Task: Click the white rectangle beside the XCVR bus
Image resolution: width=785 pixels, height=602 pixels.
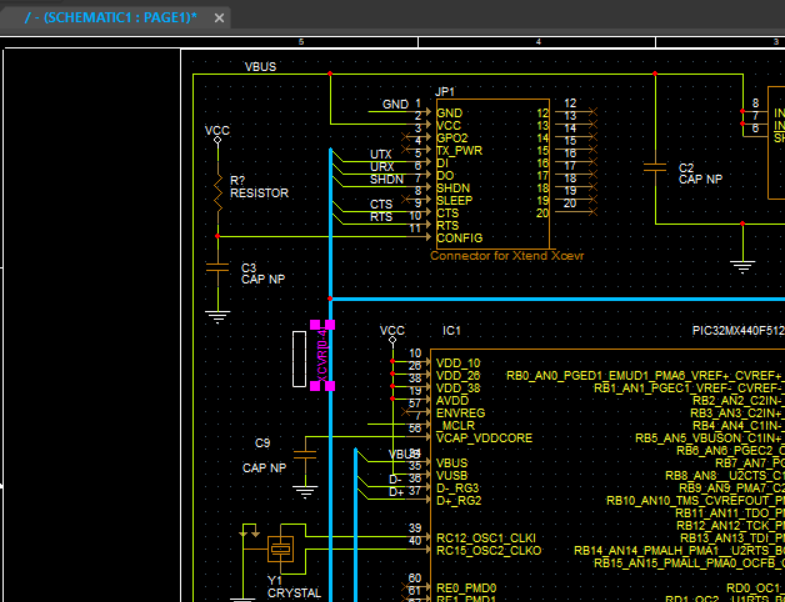Action: 299,359
